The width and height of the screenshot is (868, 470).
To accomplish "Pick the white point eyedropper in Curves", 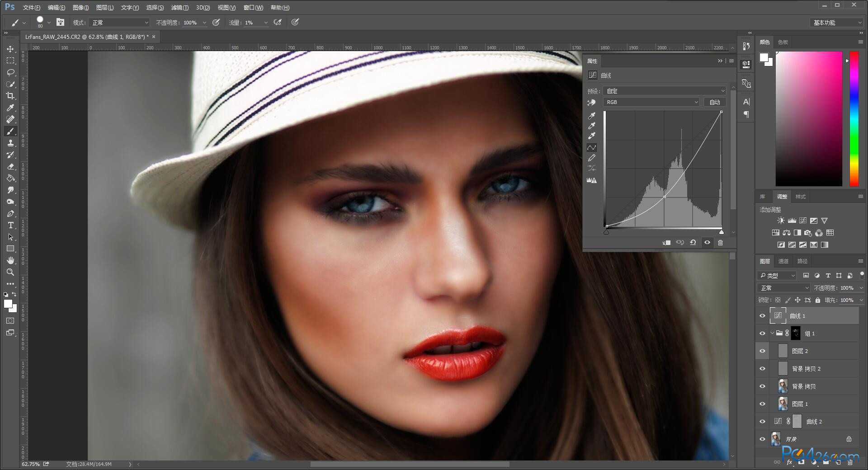I will tap(591, 136).
